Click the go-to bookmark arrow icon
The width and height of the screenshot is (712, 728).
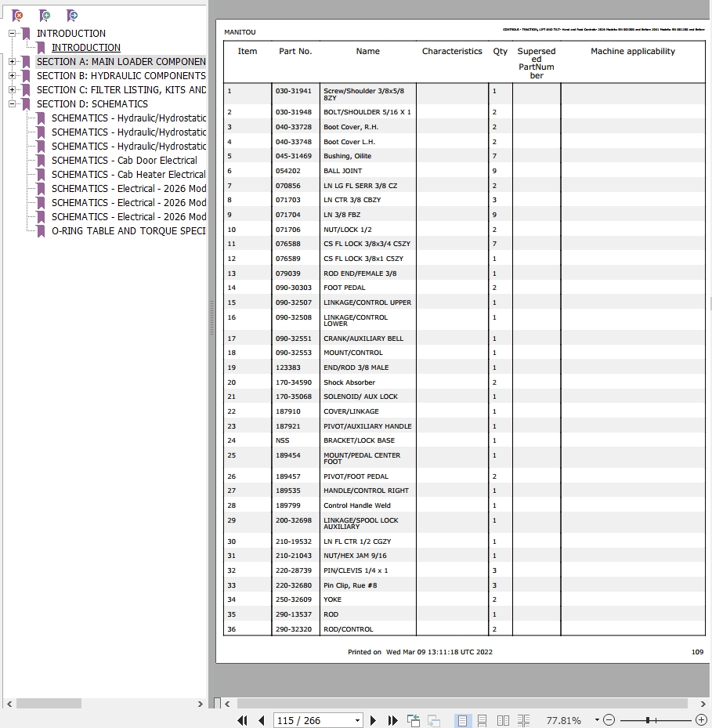tap(72, 16)
